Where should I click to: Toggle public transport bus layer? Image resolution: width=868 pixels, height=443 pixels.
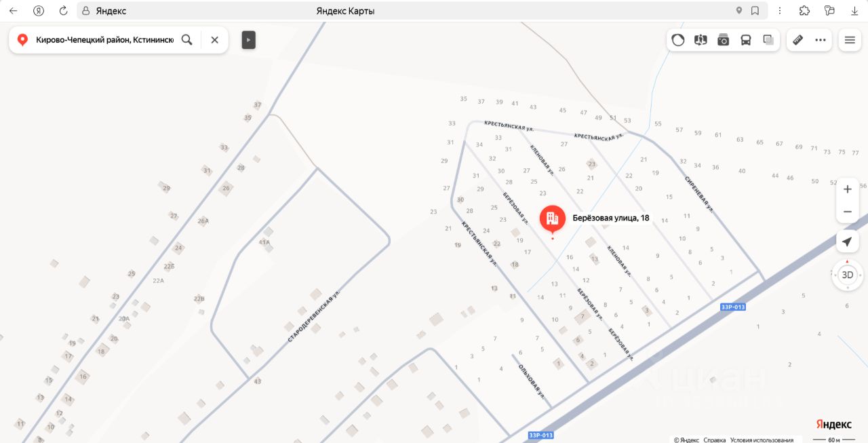[x=746, y=40]
